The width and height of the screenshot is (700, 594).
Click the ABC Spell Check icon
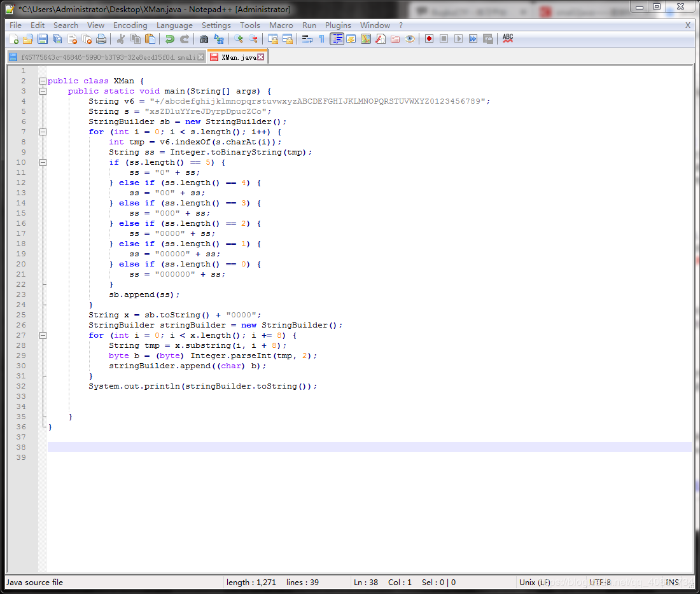(x=508, y=39)
